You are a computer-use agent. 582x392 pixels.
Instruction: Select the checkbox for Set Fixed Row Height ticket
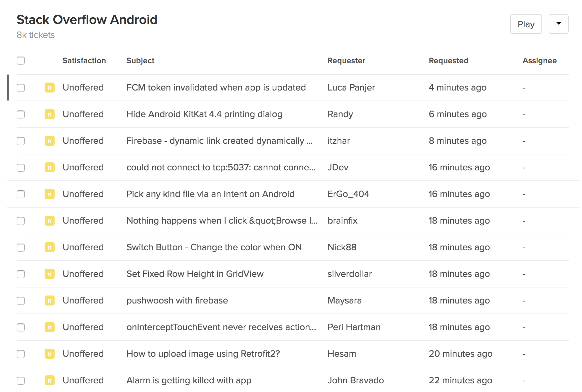21,274
